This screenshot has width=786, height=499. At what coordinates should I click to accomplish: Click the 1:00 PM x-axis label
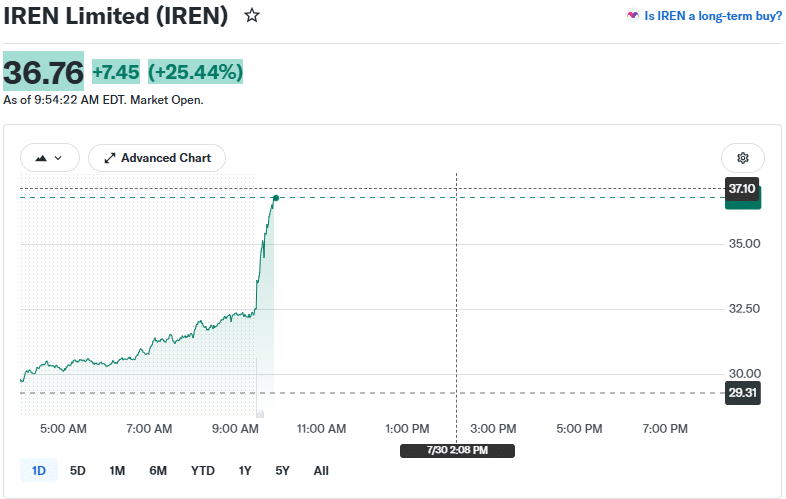point(407,429)
